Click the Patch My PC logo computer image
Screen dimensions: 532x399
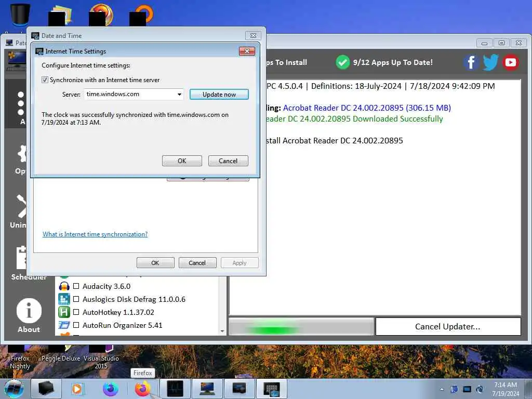pos(16,60)
